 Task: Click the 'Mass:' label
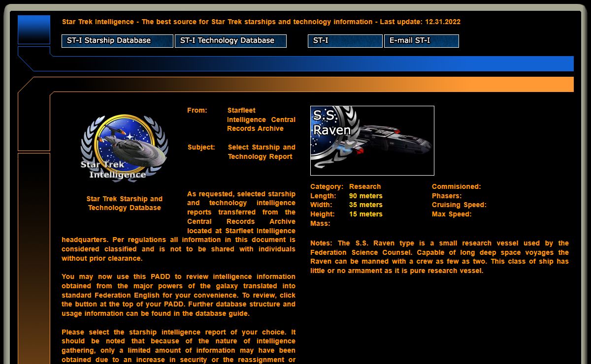pyautogui.click(x=320, y=224)
